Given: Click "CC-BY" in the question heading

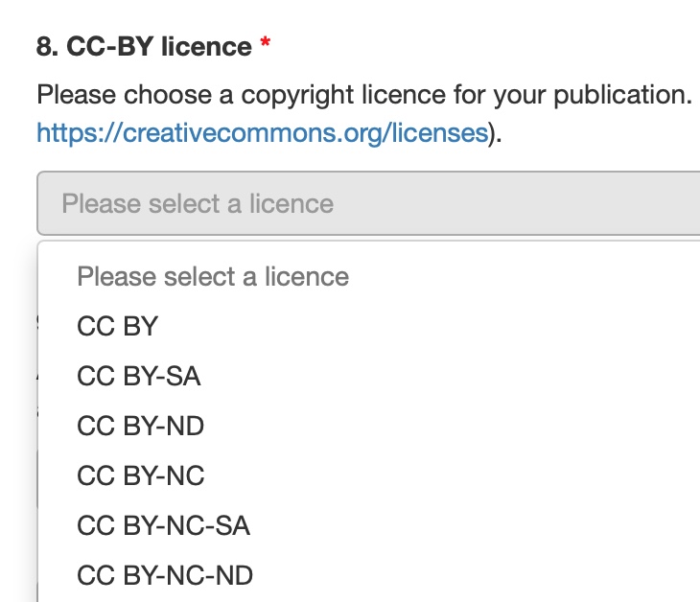Looking at the screenshot, I should [x=101, y=48].
